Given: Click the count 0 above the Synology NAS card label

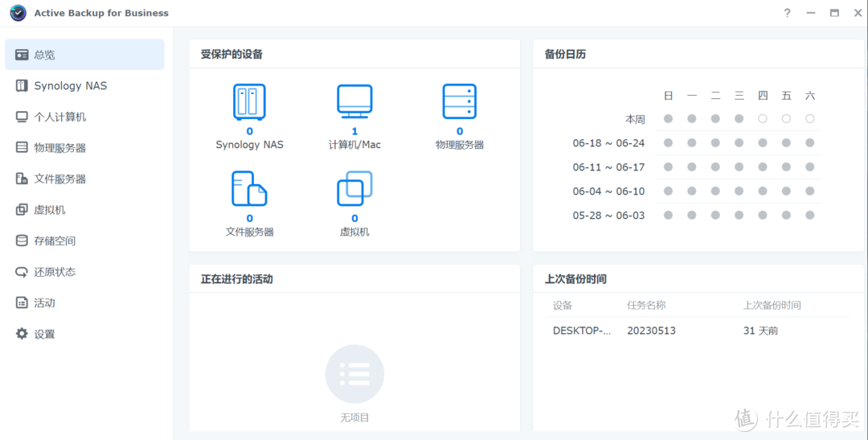Looking at the screenshot, I should (250, 131).
